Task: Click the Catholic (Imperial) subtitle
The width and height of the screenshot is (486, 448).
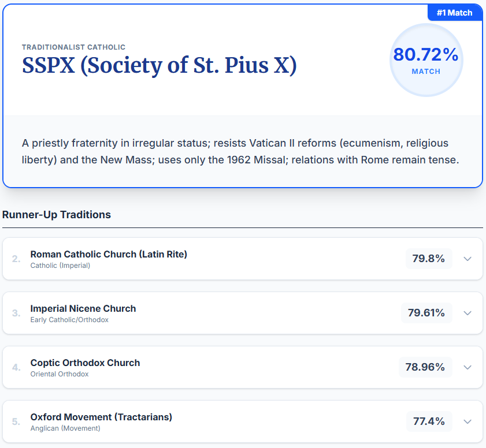Action: pos(60,266)
